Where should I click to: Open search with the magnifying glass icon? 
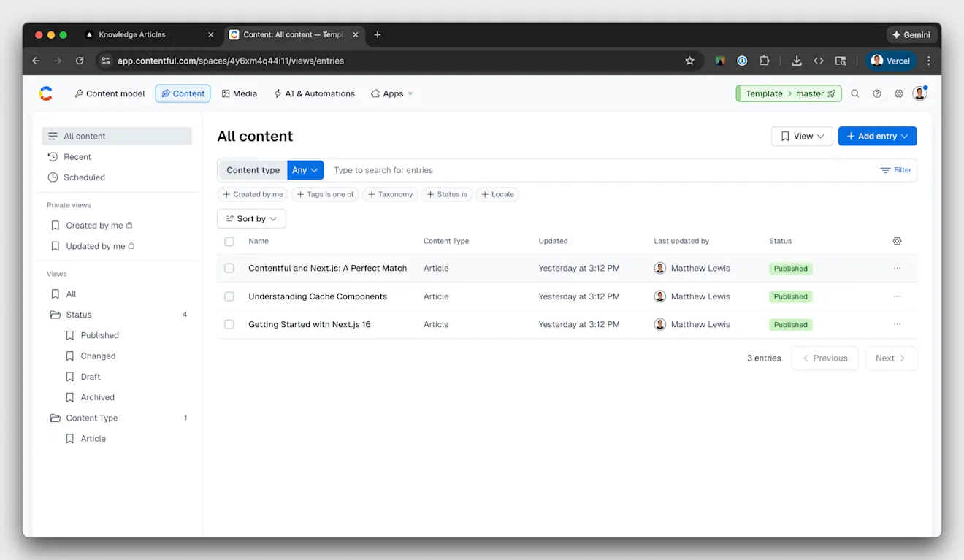[x=854, y=93]
